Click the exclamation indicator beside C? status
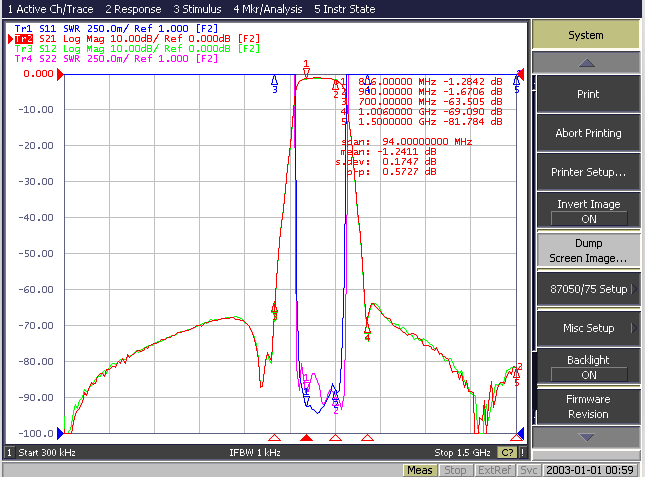This screenshot has height=477, width=645. click(x=522, y=453)
